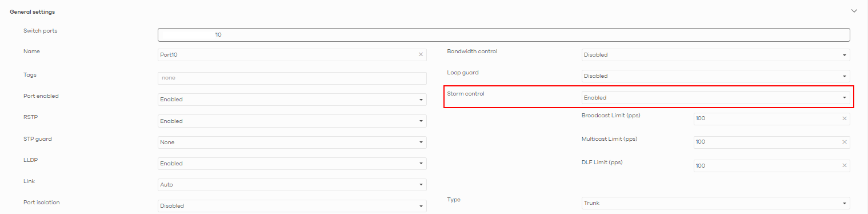Image resolution: width=868 pixels, height=214 pixels.
Task: Clear the Broadcast Limit value with X icon
Action: (844, 119)
